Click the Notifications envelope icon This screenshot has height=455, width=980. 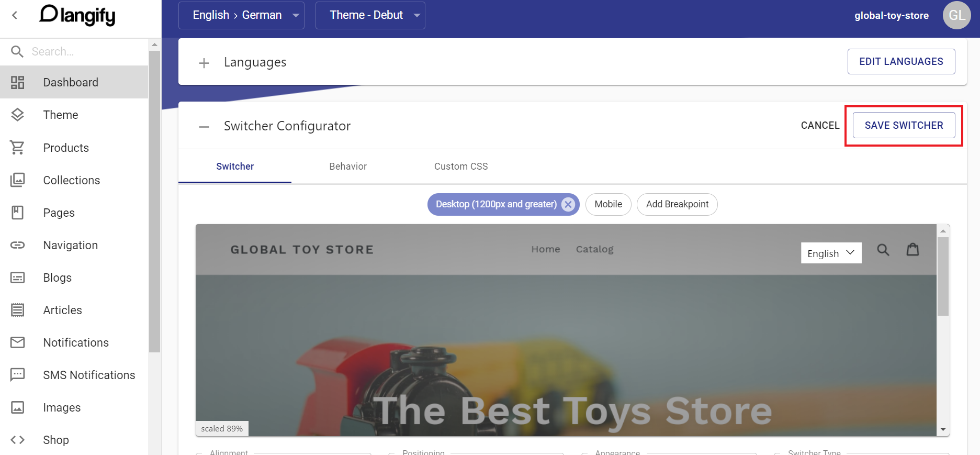(17, 342)
